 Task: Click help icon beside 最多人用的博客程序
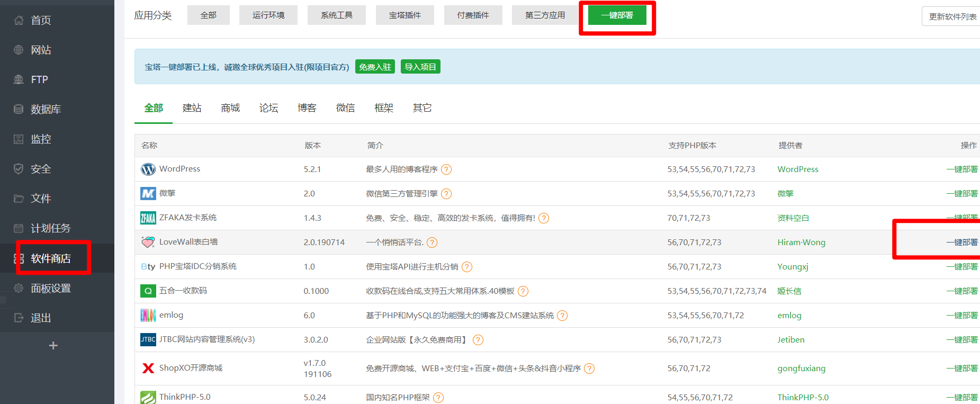click(446, 169)
